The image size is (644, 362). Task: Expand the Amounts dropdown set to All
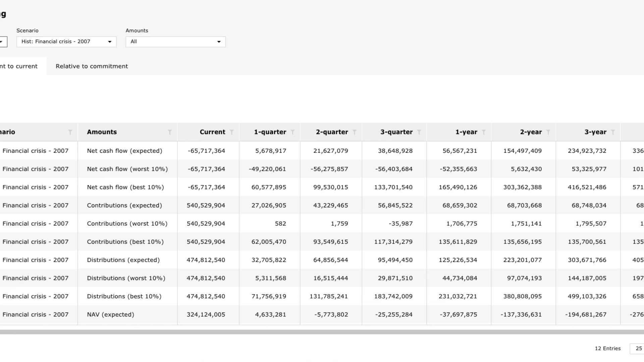175,42
